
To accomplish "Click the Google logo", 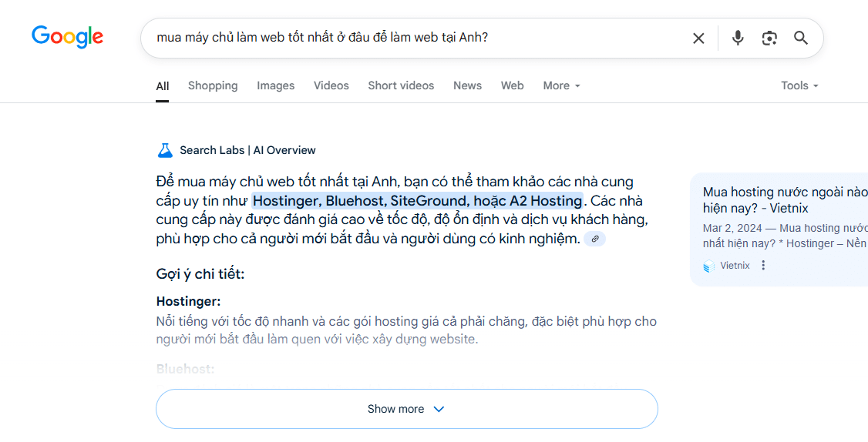I will pos(67,37).
